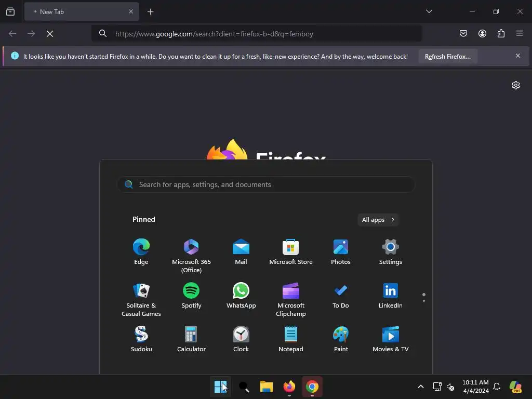
Task: Open Movies & TV app
Action: point(391,339)
